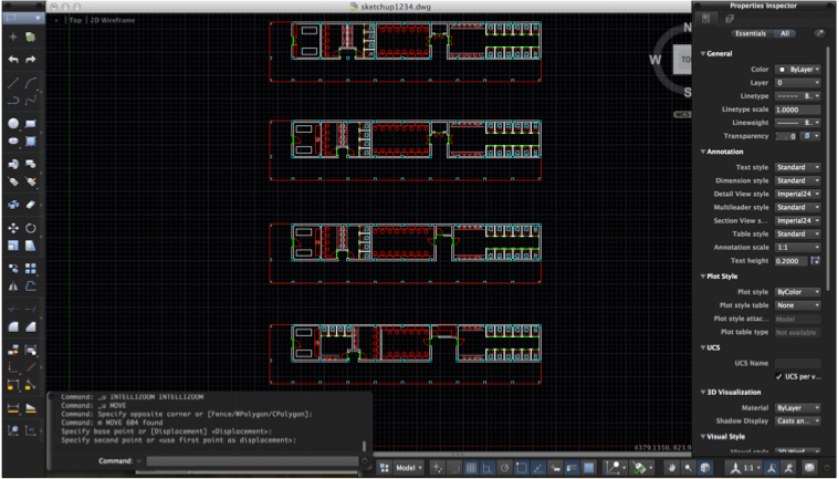The image size is (839, 479).
Task: Select the Array tool
Action: pyautogui.click(x=30, y=269)
